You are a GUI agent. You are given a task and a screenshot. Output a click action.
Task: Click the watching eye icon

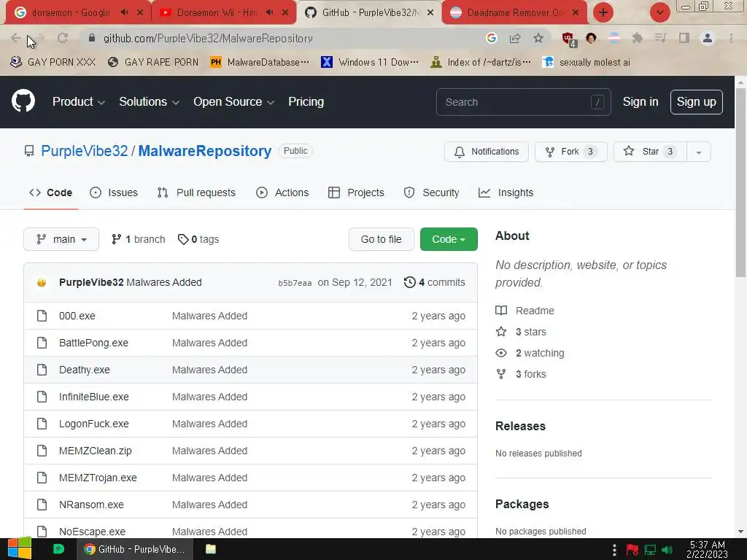point(501,353)
